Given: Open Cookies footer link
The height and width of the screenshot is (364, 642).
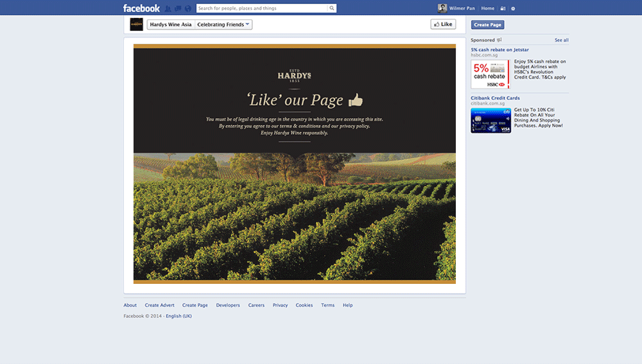Looking at the screenshot, I should pos(304,305).
